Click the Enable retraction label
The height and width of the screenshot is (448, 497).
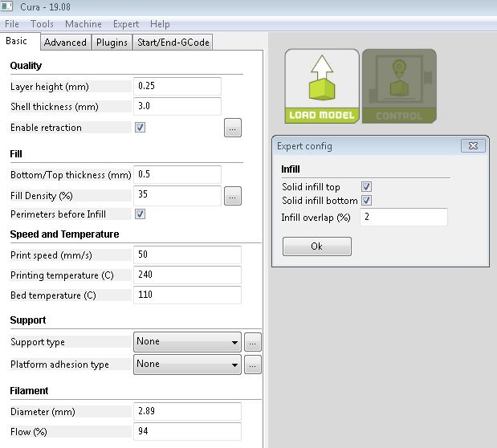[46, 128]
